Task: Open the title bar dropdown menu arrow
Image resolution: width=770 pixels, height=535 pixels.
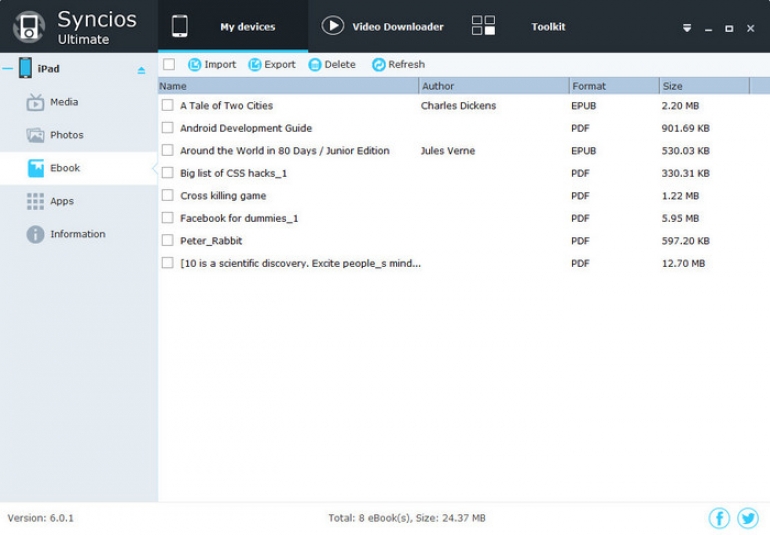Action: 687,28
